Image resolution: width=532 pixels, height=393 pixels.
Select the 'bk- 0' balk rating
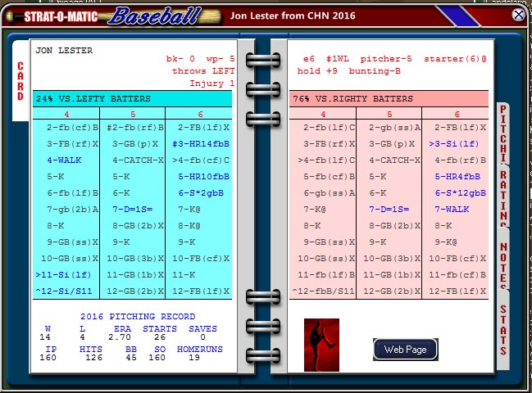pos(180,59)
